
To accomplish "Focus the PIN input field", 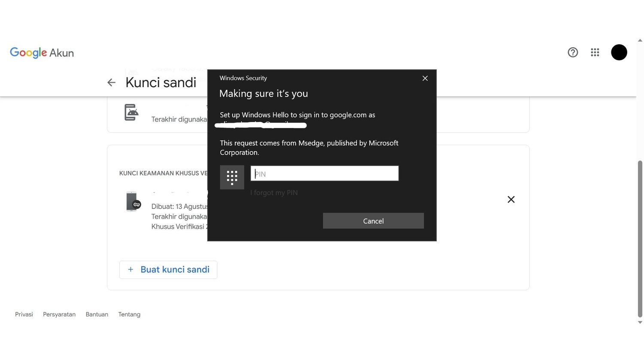I will [325, 173].
